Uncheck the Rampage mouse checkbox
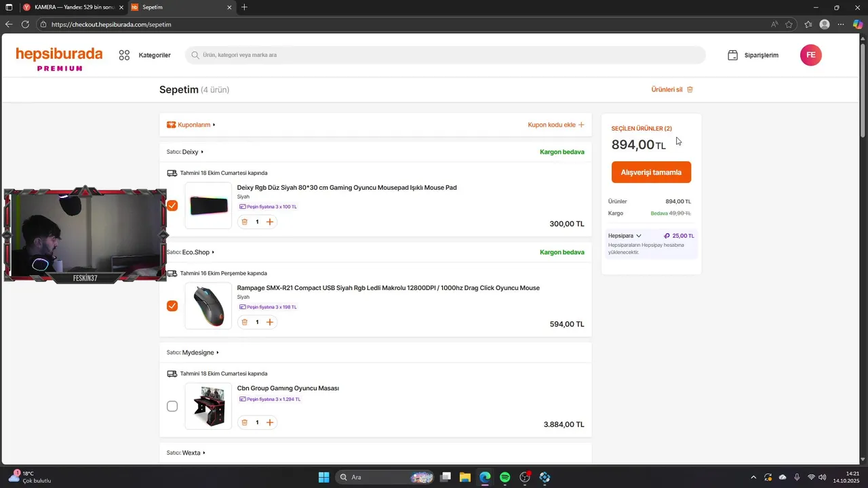The width and height of the screenshot is (868, 488). pos(172,306)
